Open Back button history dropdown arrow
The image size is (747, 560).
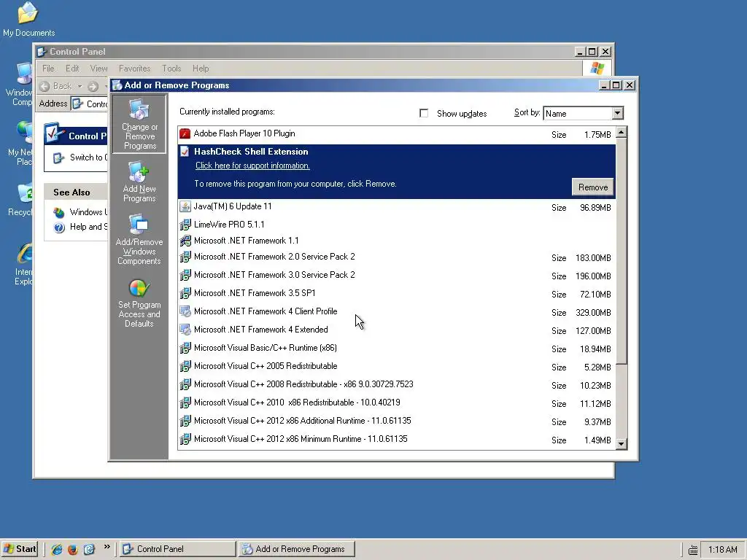80,86
